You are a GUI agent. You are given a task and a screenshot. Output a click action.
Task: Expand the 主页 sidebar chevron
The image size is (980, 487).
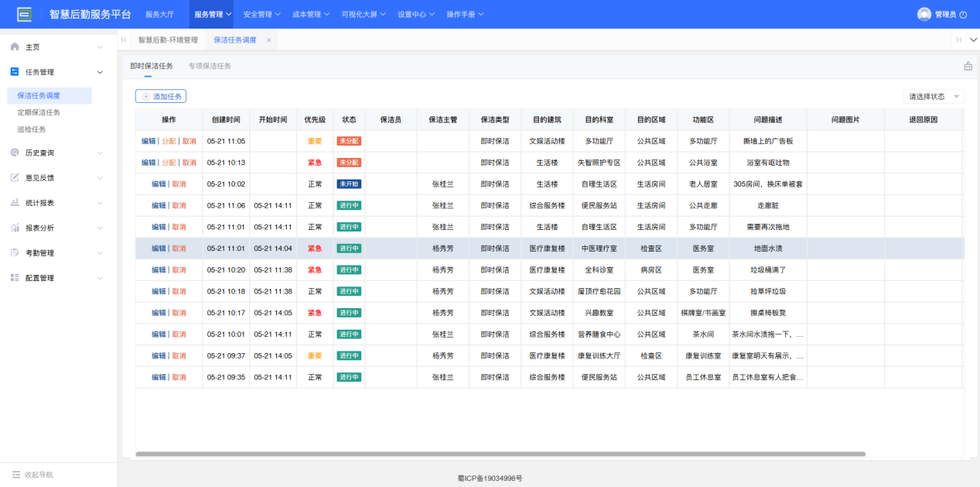click(x=100, y=47)
